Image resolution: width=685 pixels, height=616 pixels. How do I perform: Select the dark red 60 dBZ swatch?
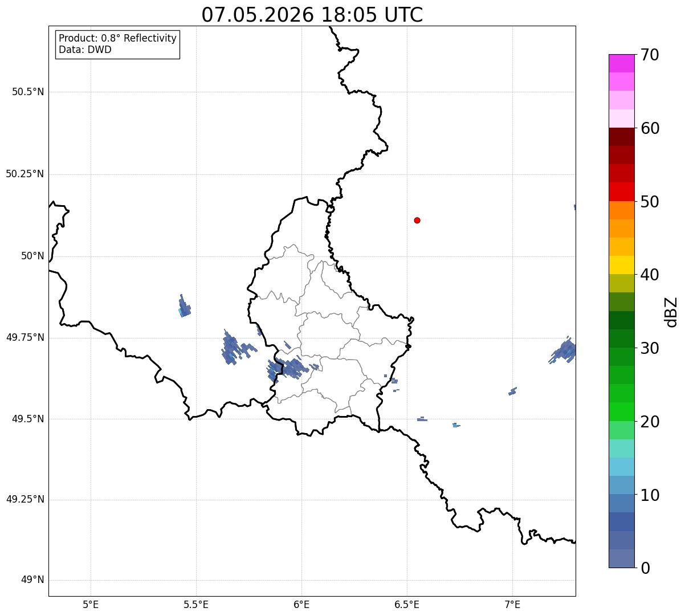[621, 137]
